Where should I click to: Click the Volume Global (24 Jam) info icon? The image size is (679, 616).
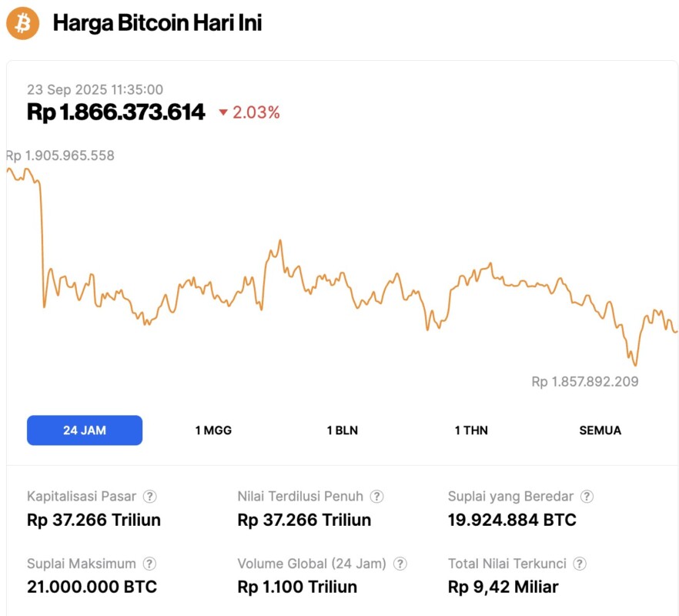pos(400,564)
